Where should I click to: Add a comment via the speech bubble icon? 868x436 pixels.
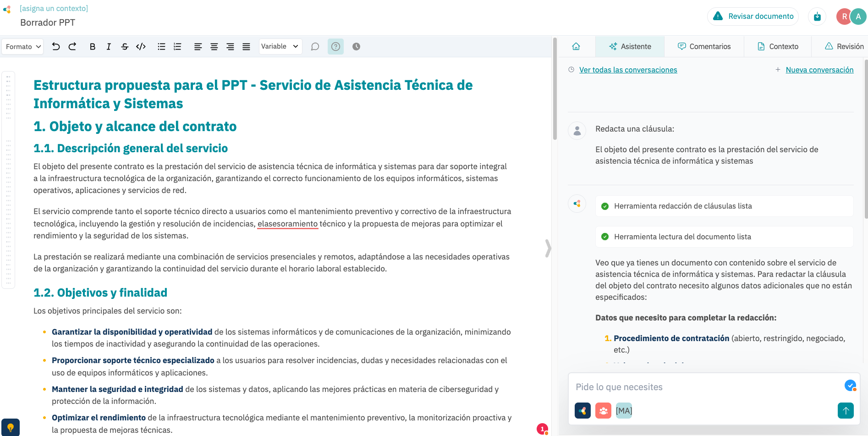315,46
